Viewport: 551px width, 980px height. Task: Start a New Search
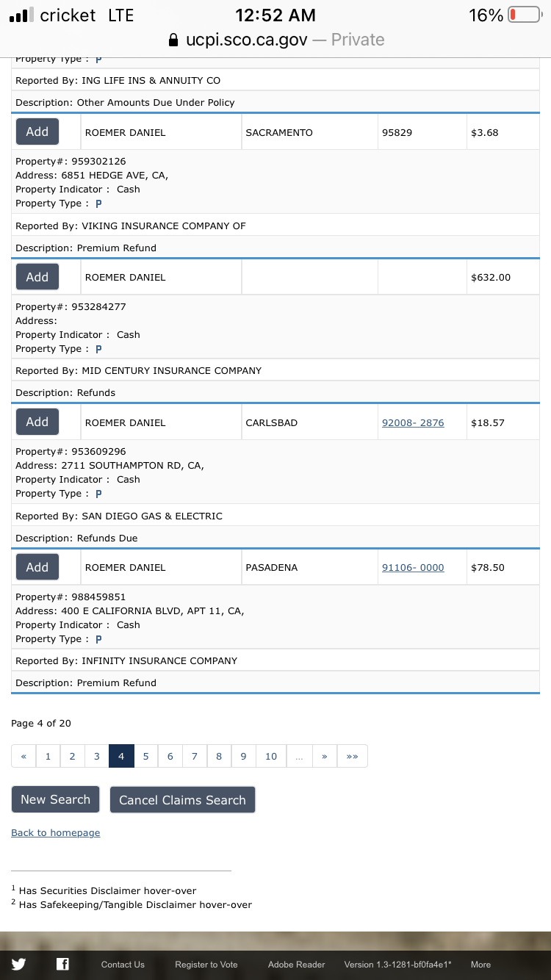(x=55, y=799)
